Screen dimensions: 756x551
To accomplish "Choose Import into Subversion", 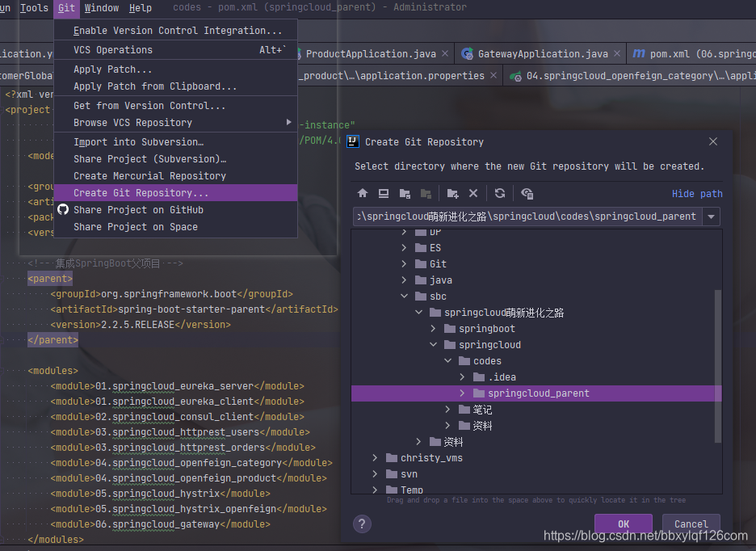I will [175, 142].
